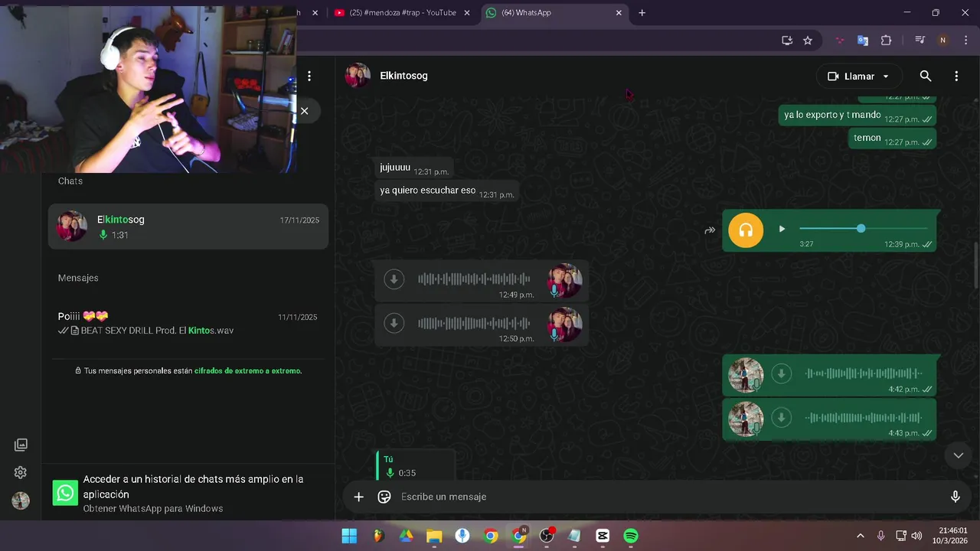Click the green WhatsApp logo in the banner
The image size is (980, 551).
pos(66,493)
